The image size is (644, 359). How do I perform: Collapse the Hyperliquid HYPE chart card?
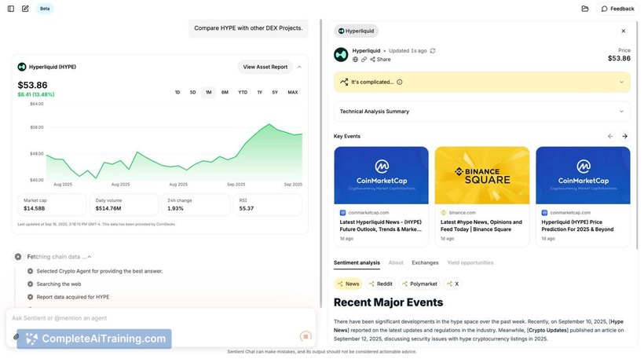[x=299, y=67]
